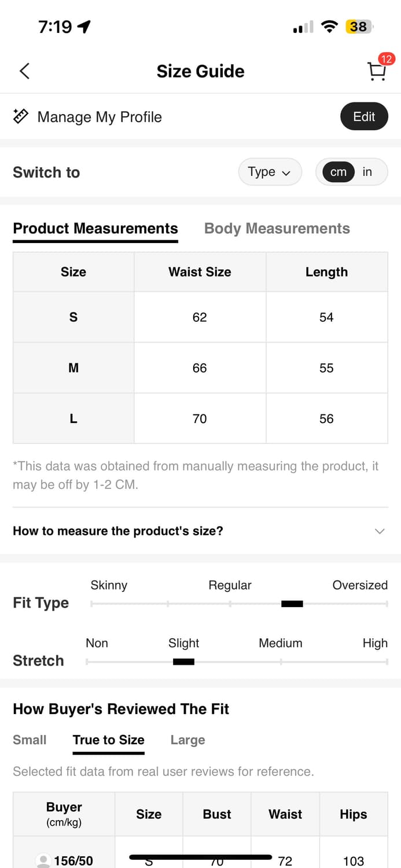The width and height of the screenshot is (401, 868).
Task: Open the shopping cart icon
Action: [x=377, y=71]
